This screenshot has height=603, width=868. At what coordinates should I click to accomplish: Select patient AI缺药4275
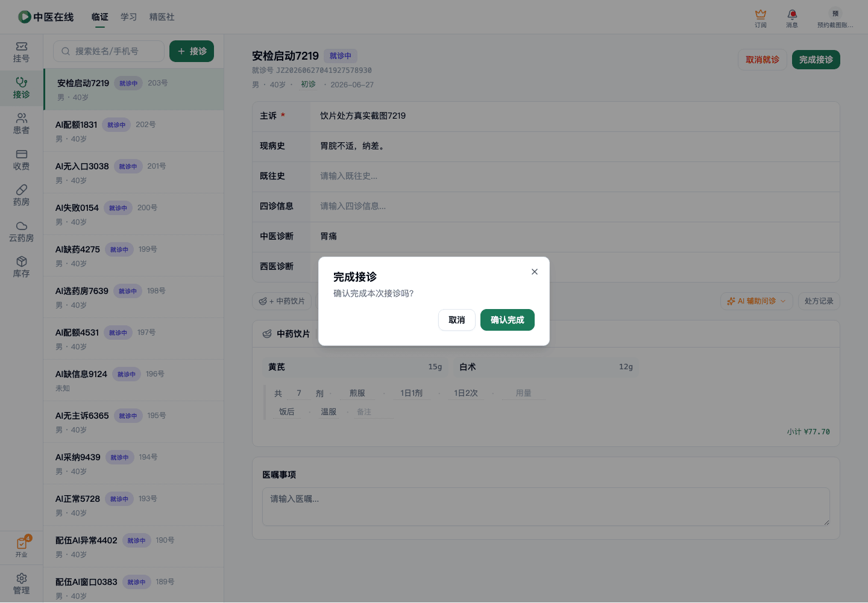click(x=134, y=255)
